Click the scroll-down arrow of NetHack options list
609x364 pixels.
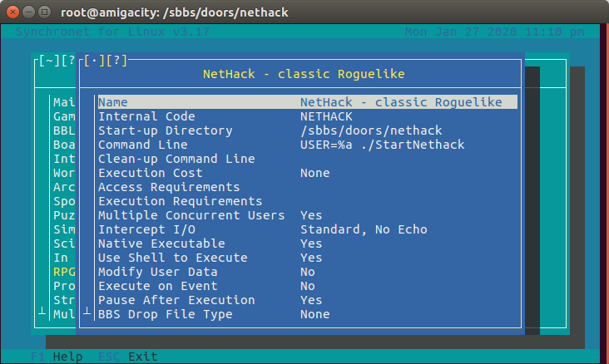click(87, 311)
